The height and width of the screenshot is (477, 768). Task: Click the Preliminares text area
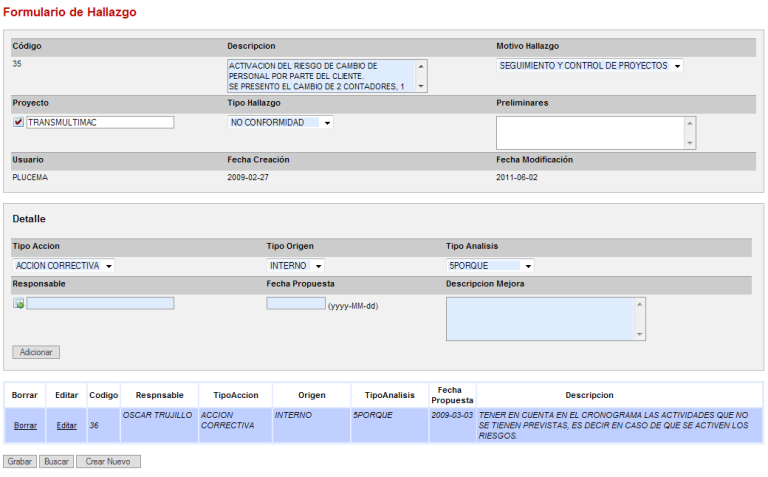590,132
